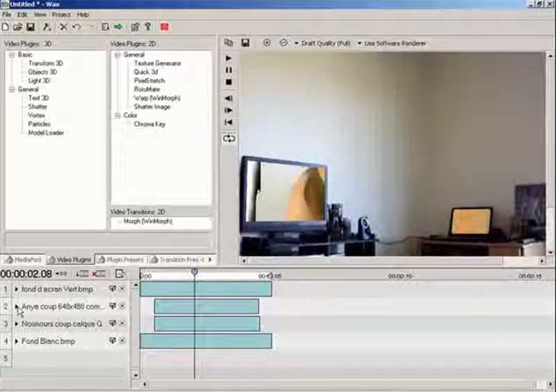Click the zoom out icon above the preview

pyautogui.click(x=284, y=43)
